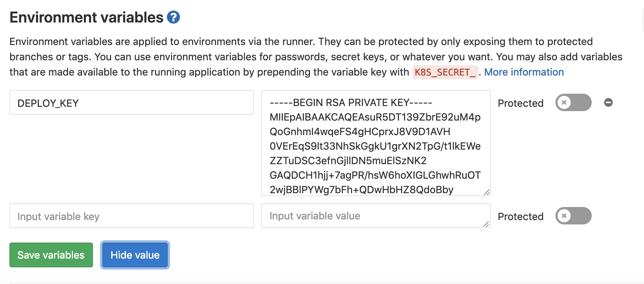Focus the DEPLOY_KEY value textarea
Screen dimensions: 644x284
(x=376, y=143)
